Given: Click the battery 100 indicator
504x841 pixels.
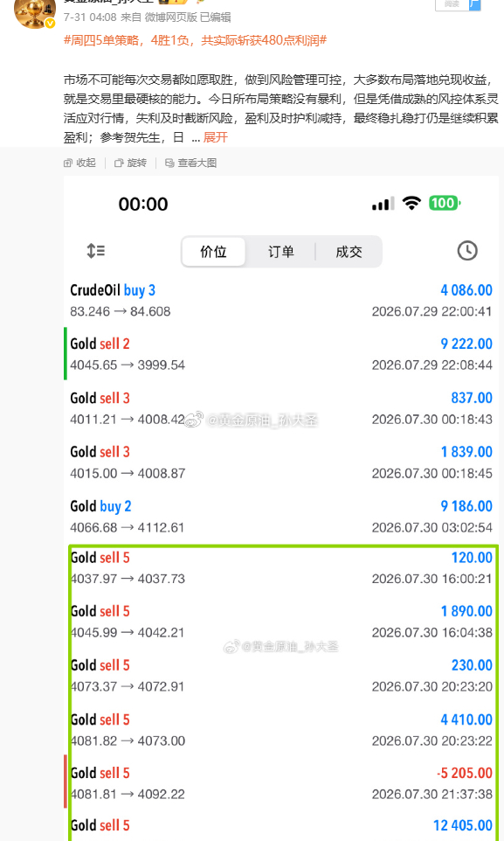Looking at the screenshot, I should pyautogui.click(x=445, y=204).
